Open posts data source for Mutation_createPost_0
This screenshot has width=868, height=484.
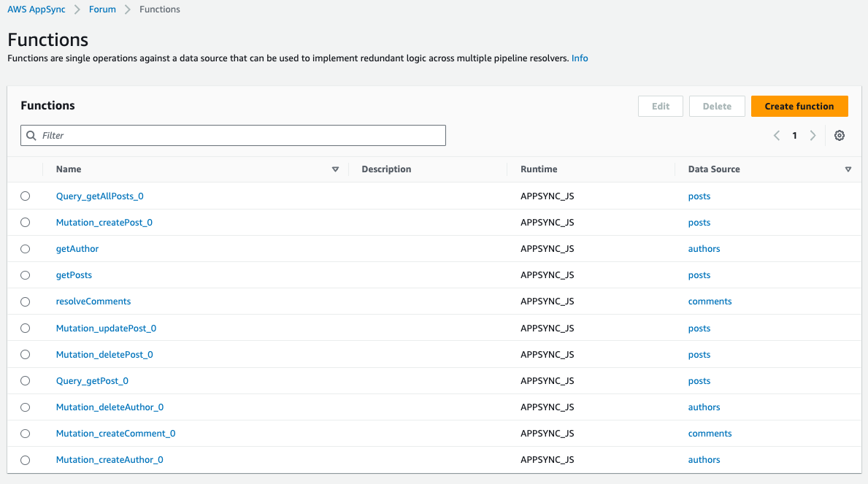tap(699, 223)
